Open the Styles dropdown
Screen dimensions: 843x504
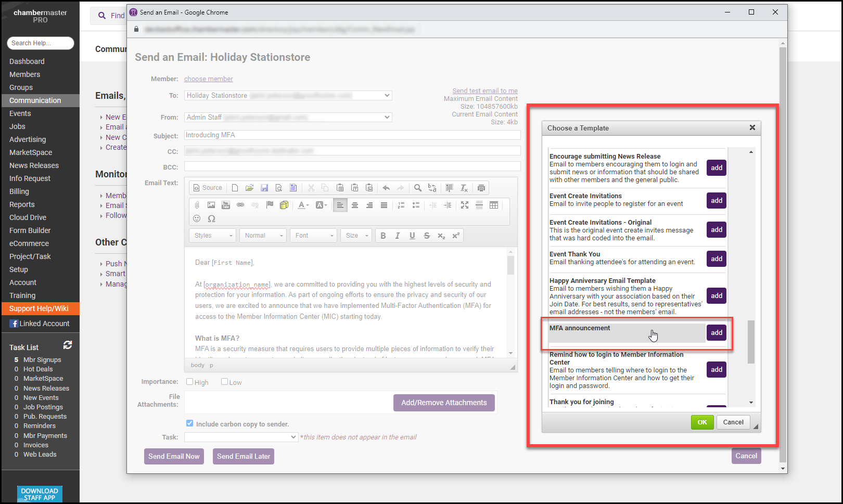[x=212, y=236]
